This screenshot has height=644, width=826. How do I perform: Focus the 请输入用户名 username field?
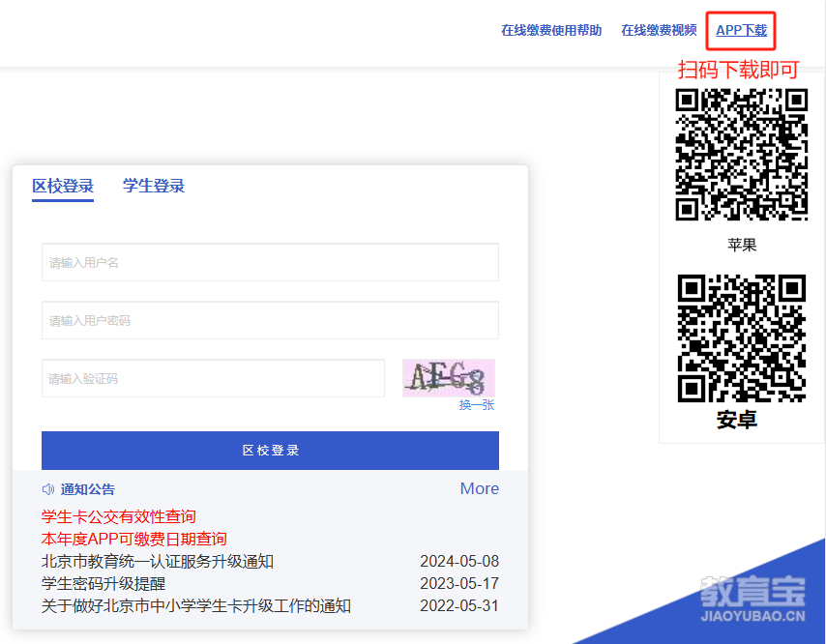270,262
